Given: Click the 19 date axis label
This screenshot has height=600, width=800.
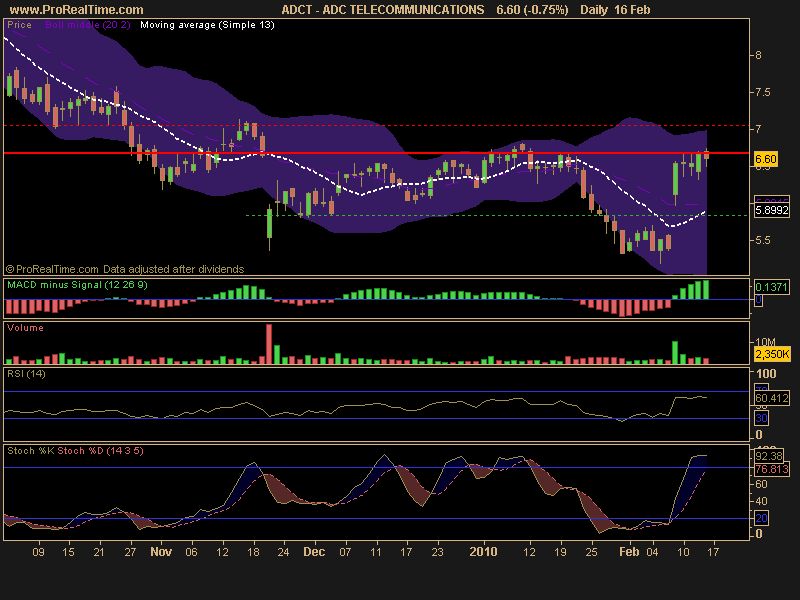Looking at the screenshot, I should coord(560,552).
